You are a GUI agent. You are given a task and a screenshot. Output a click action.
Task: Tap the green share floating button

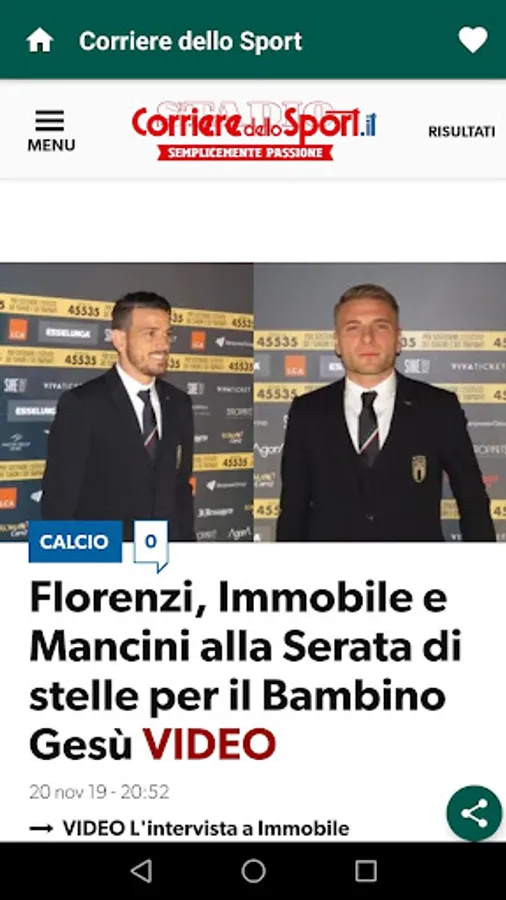[x=474, y=813]
